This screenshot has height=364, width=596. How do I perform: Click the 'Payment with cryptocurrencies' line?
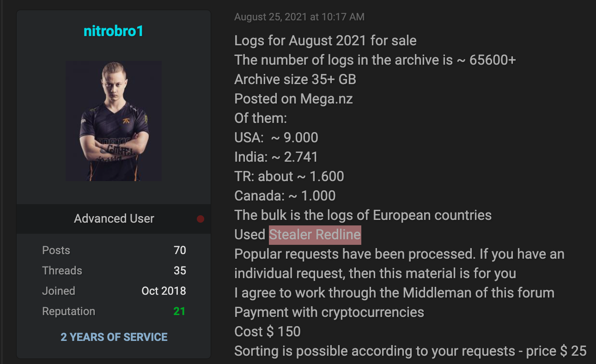click(329, 312)
